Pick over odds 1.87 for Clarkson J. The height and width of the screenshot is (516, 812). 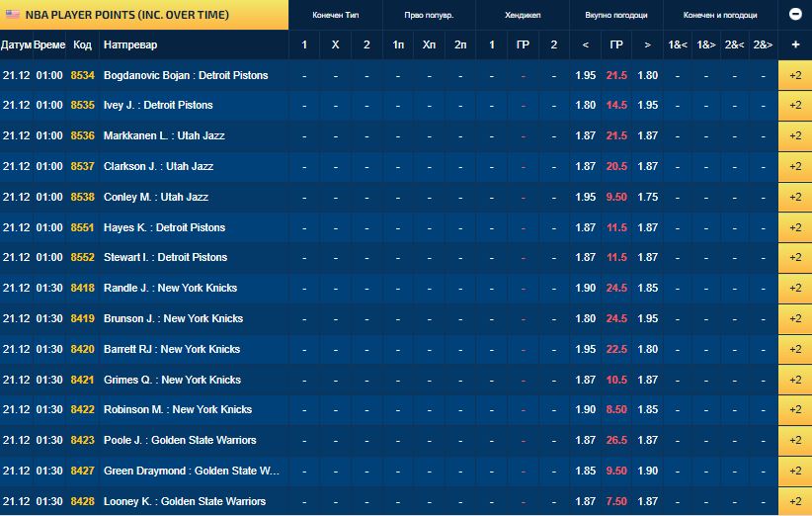pos(648,166)
